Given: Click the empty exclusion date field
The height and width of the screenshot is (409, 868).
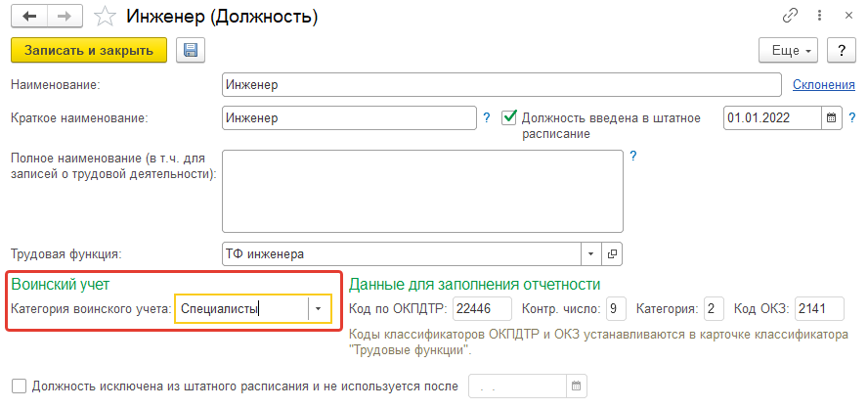Looking at the screenshot, I should click(x=518, y=386).
